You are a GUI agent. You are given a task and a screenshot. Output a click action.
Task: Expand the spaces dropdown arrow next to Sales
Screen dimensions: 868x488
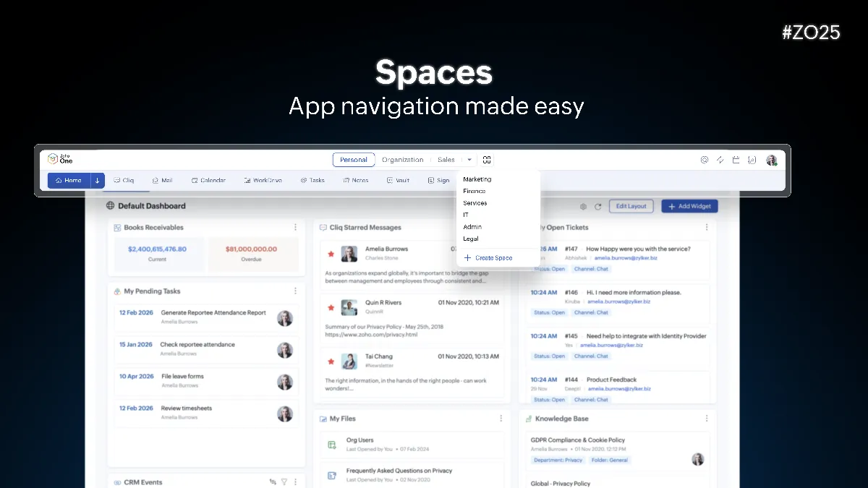coord(468,160)
